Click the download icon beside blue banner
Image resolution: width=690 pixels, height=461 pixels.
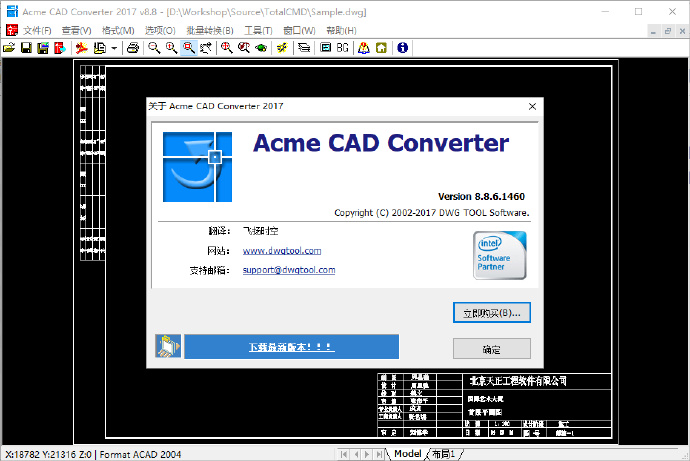coord(168,346)
